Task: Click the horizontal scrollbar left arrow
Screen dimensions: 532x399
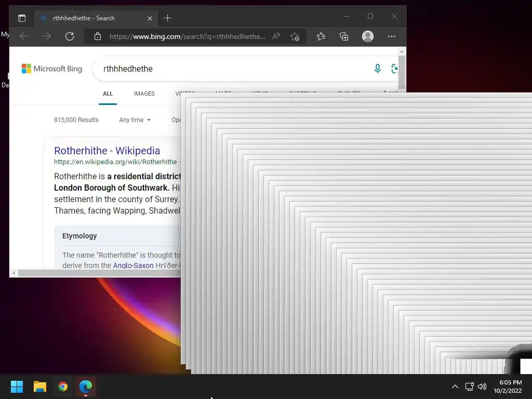Action: (14, 273)
